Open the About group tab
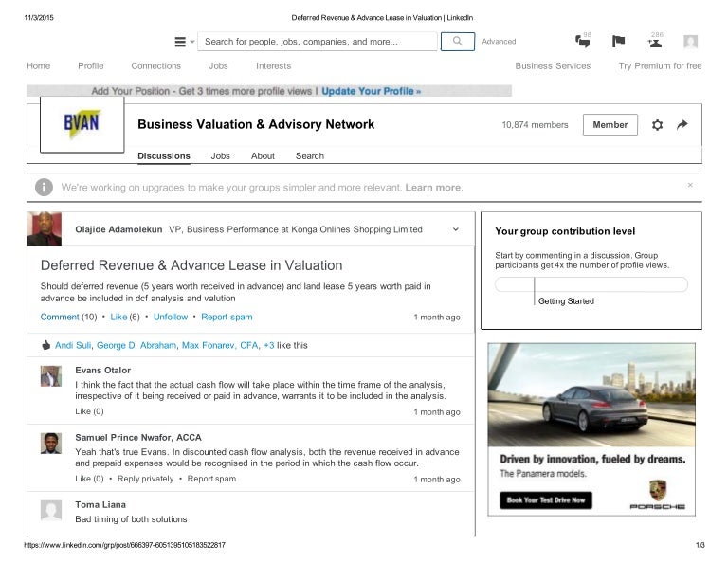The image size is (728, 563). (x=263, y=156)
